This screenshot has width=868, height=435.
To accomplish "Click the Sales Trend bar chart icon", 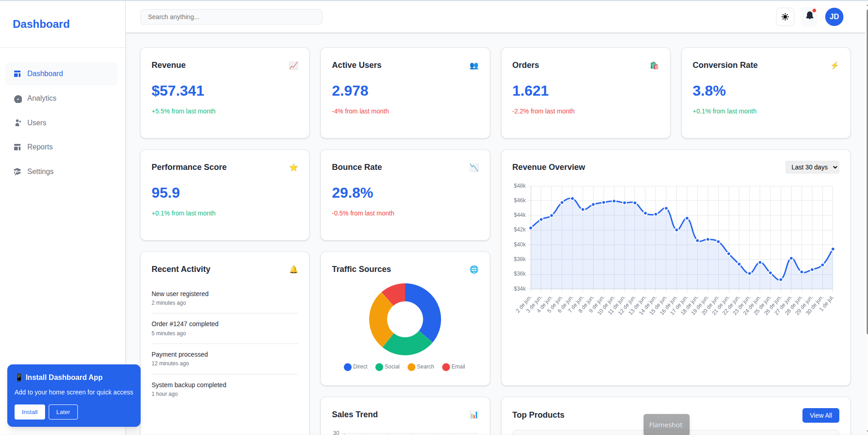I will point(474,415).
